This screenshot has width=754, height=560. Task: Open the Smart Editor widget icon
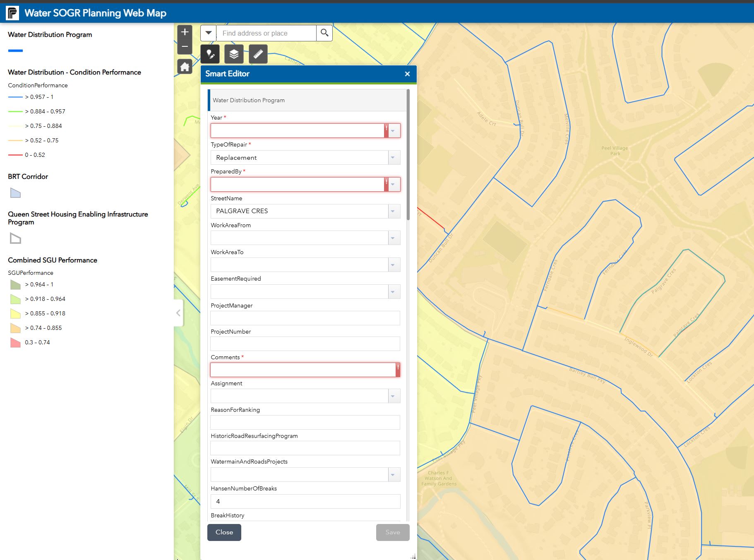210,54
